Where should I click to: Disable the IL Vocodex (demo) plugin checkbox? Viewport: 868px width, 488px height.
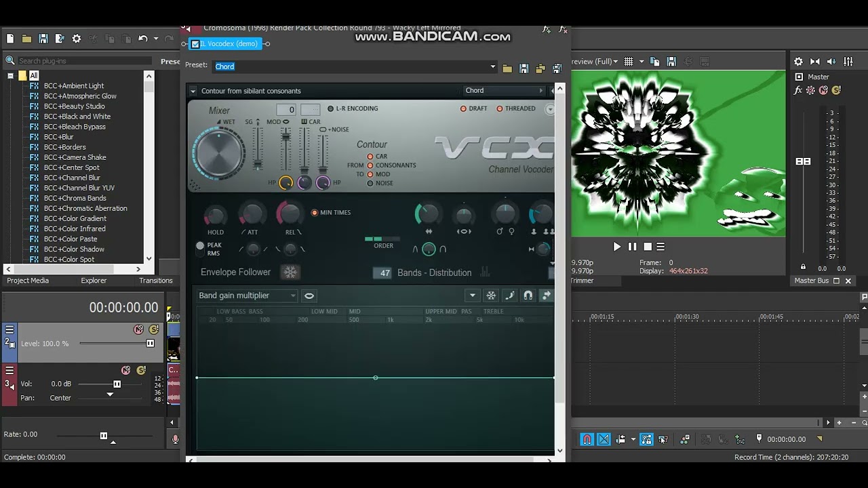[x=195, y=44]
